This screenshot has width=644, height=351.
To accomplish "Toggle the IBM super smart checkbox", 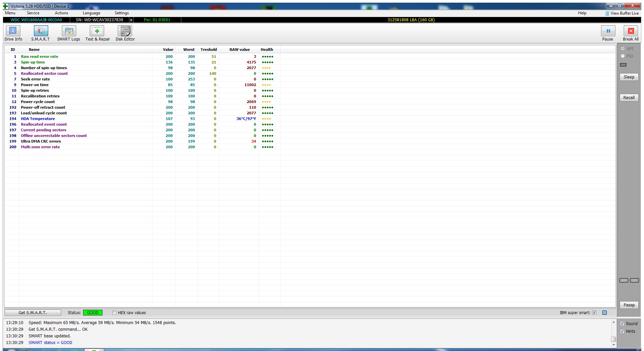I will click(594, 313).
